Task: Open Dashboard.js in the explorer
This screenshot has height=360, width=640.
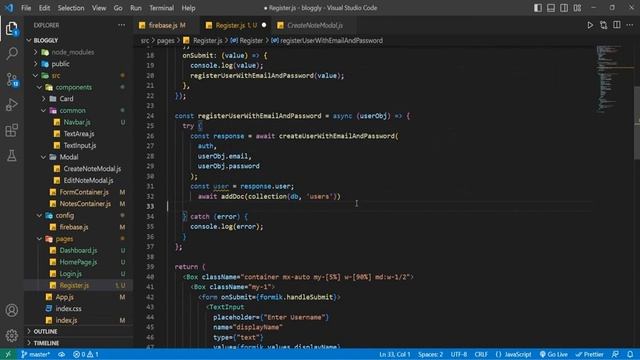Action: point(78,250)
